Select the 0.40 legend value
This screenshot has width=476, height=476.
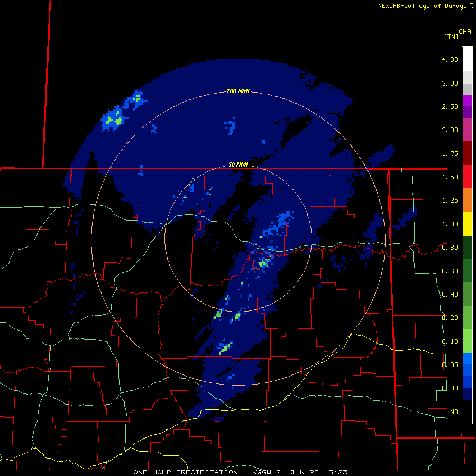click(450, 295)
